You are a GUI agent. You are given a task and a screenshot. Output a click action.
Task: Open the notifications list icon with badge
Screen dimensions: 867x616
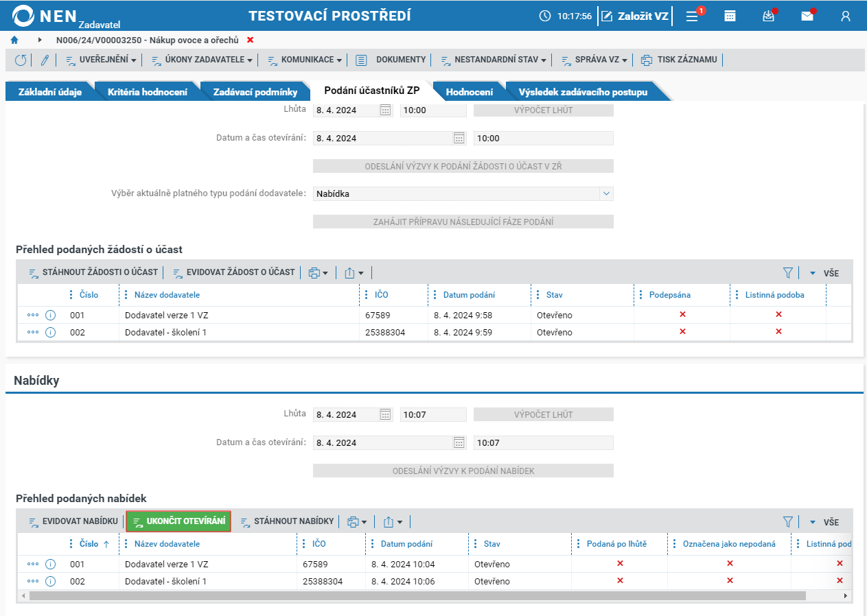coord(693,16)
